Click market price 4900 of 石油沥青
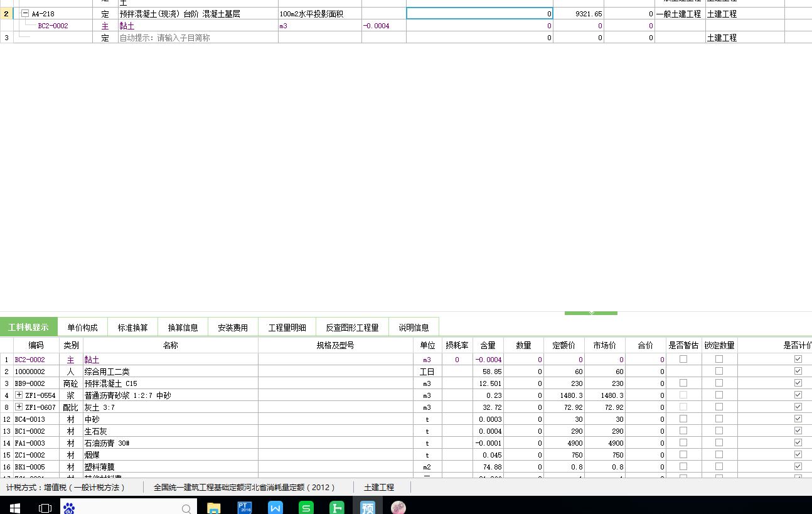Viewport: 812px width, 514px height. [605, 443]
